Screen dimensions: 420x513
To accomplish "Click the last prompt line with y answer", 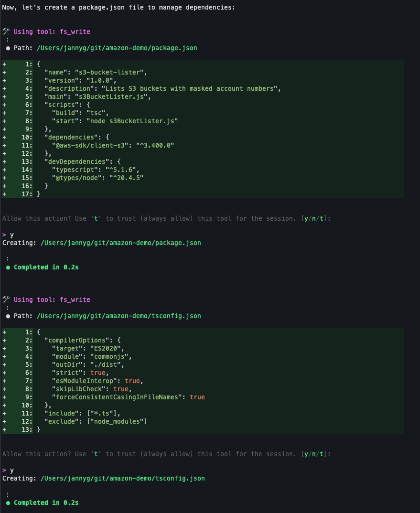I will 8,470.
